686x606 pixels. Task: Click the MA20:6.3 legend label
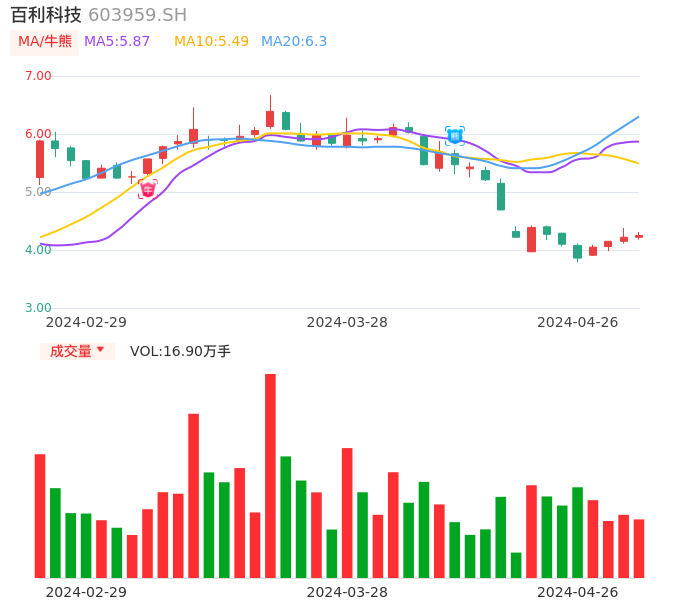(x=294, y=42)
